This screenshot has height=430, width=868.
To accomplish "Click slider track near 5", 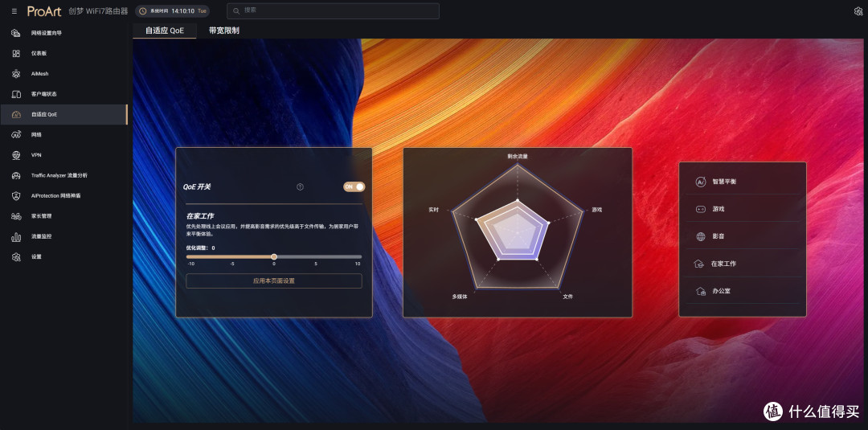I will pos(317,256).
